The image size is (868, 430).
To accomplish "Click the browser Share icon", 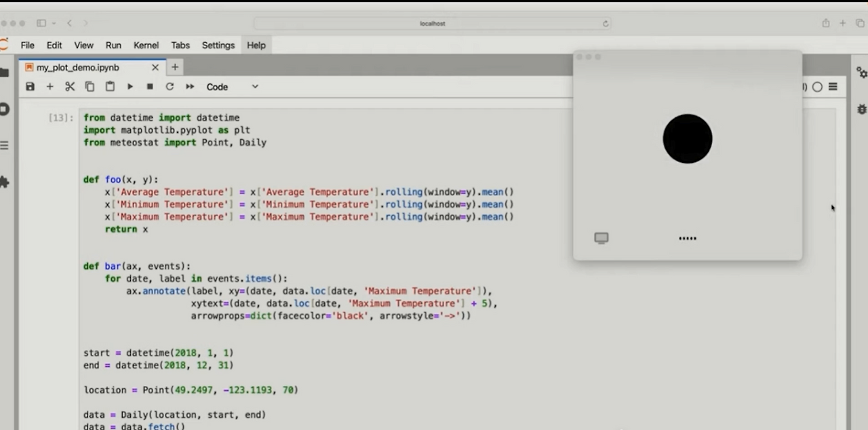I will [825, 23].
